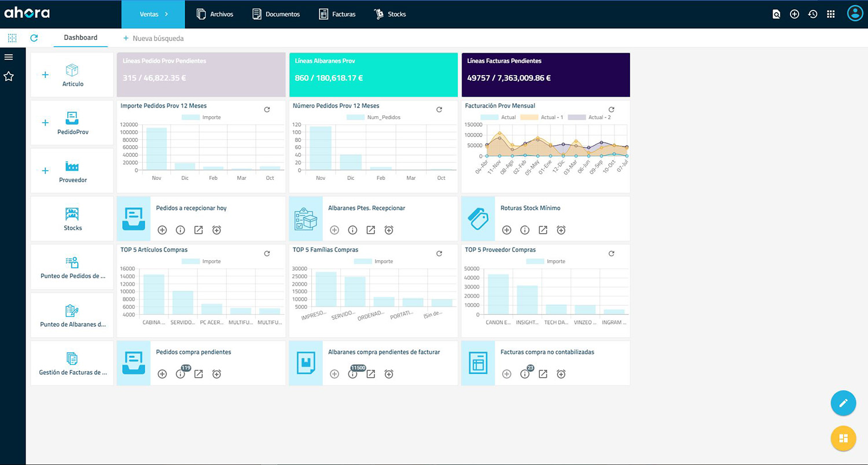Click info icon on Roturas Stock Mínimo
Image resolution: width=868 pixels, height=465 pixels.
click(525, 230)
